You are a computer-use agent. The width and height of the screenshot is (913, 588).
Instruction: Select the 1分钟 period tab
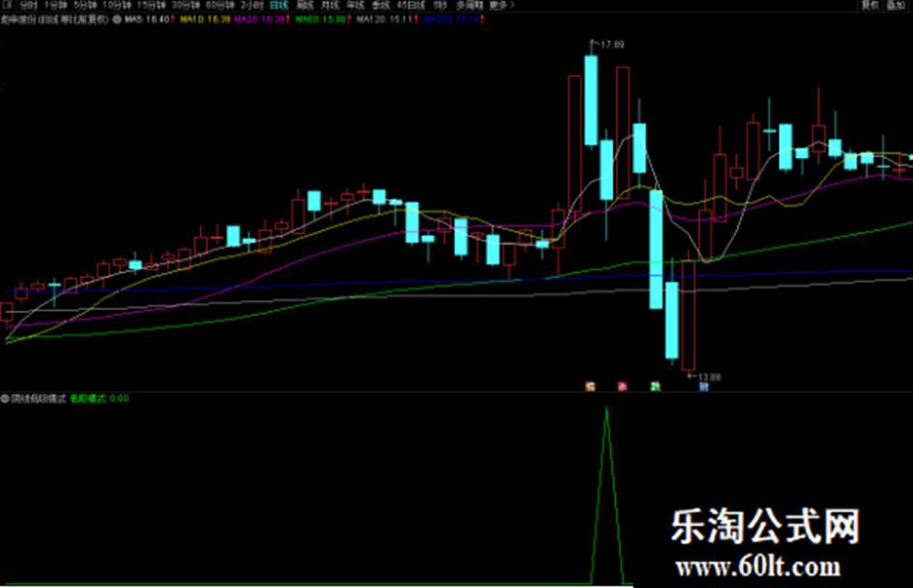point(55,5)
